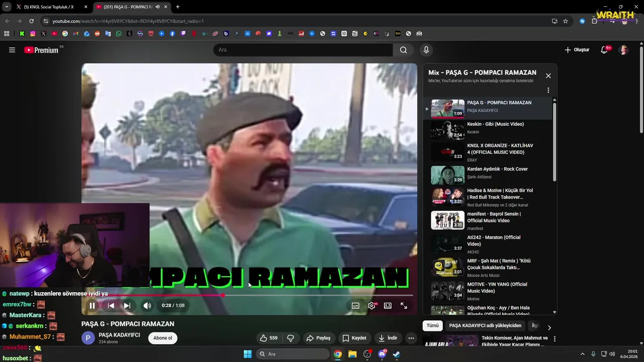Open Twitch bookmark in bookmarks bar
This screenshot has height=362, width=644.
tap(183, 34)
